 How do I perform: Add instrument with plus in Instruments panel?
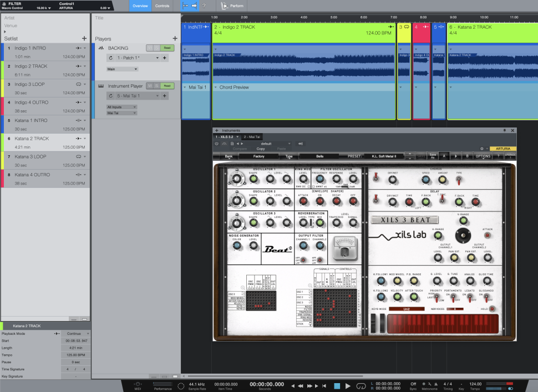216,130
